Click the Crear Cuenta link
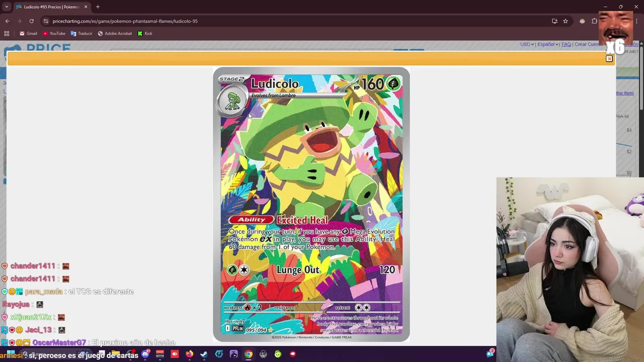Screen dimensions: 644x362 (x=588, y=44)
